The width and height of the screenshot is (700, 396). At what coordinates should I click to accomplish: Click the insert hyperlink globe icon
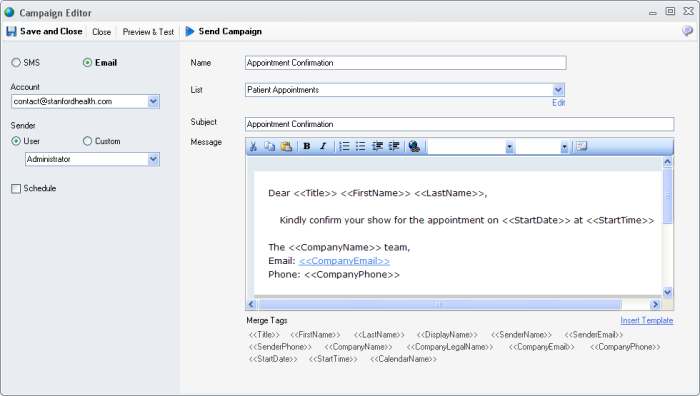pos(414,146)
